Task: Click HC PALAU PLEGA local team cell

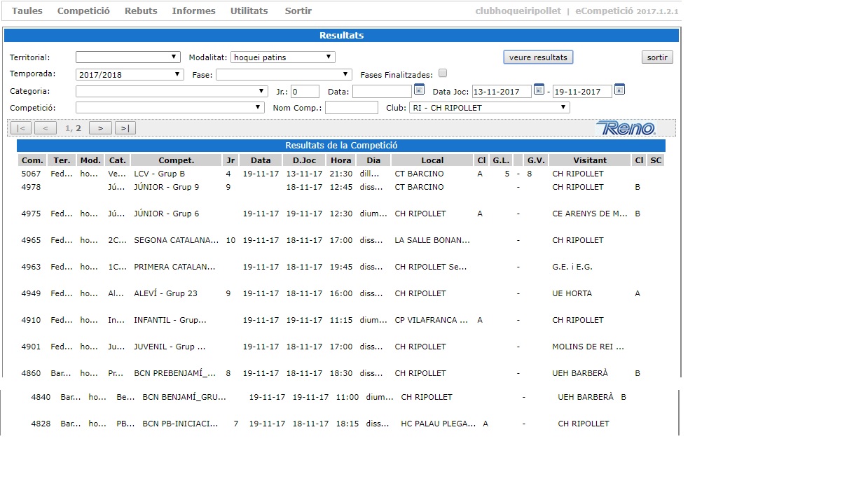Action: [439, 424]
